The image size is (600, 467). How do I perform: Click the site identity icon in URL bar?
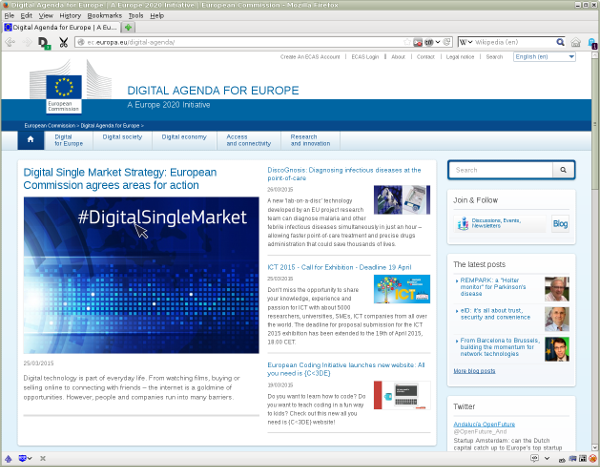tap(81, 42)
